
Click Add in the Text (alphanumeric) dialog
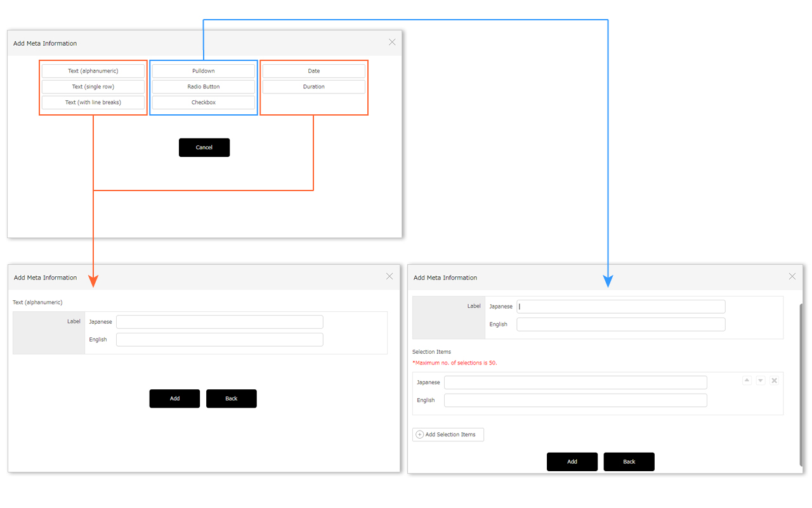click(174, 399)
